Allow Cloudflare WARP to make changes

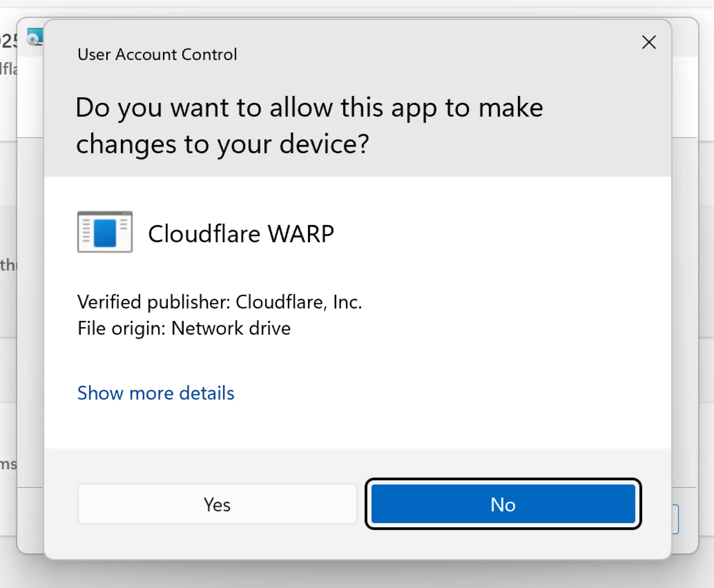point(217,504)
